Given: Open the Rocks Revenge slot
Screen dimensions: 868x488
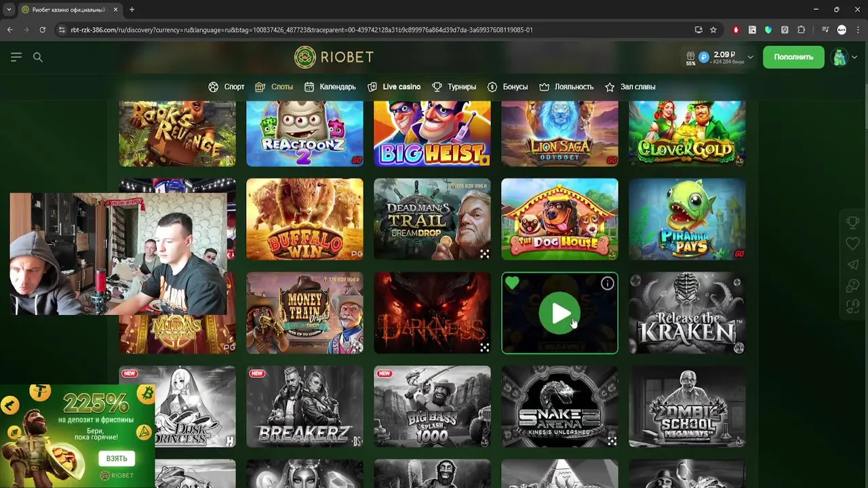Looking at the screenshot, I should [x=177, y=134].
